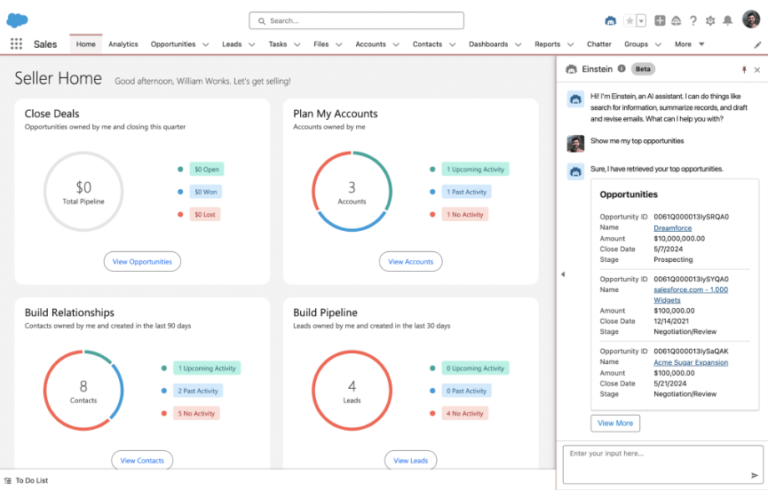768x491 pixels.
Task: Click the global Search field
Action: (x=356, y=20)
